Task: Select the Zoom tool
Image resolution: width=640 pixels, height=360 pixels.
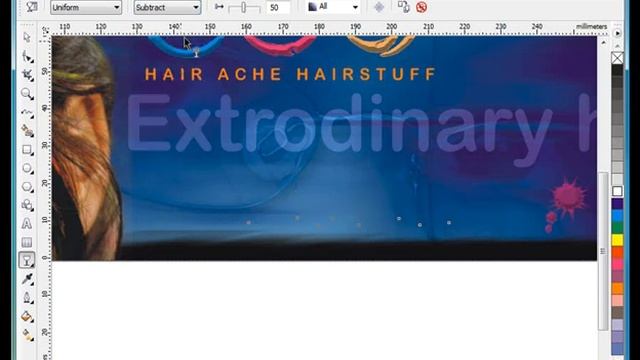Action: (x=27, y=94)
